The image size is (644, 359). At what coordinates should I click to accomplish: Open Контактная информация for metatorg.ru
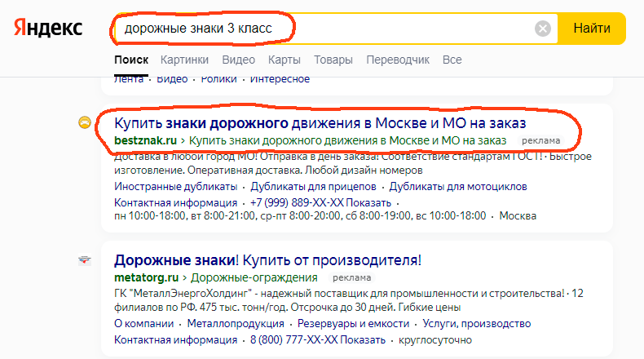click(176, 340)
